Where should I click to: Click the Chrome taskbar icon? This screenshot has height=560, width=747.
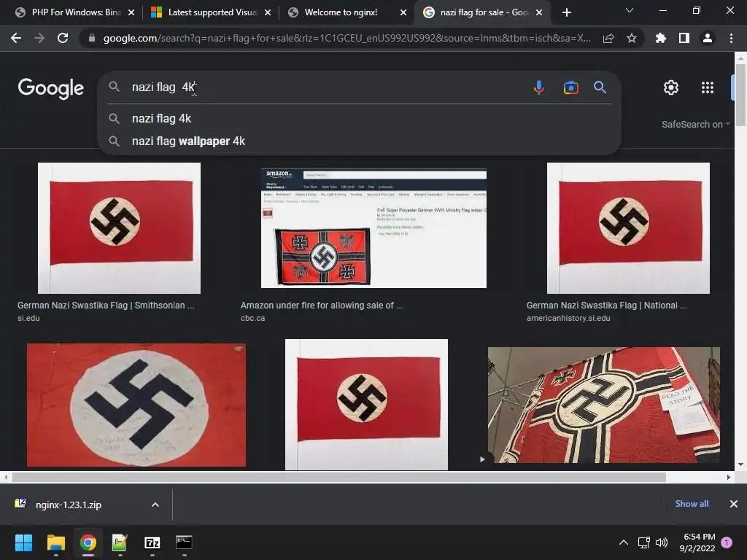[x=88, y=542]
